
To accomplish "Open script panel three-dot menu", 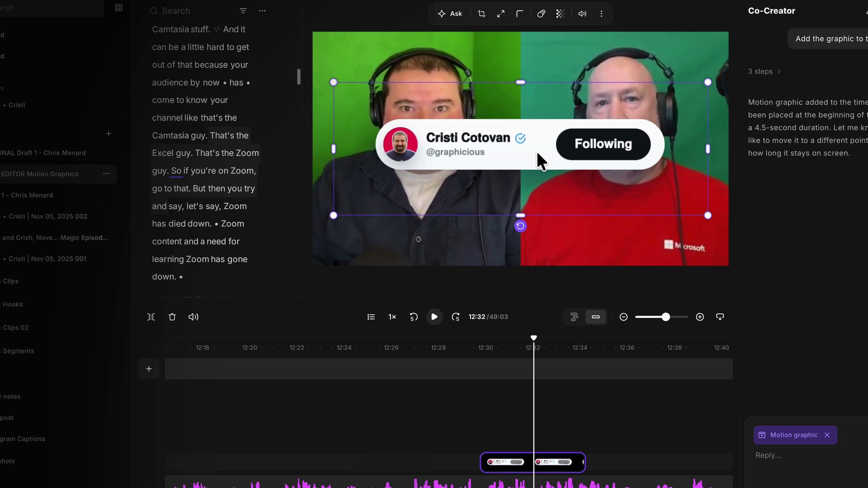I will tap(262, 10).
